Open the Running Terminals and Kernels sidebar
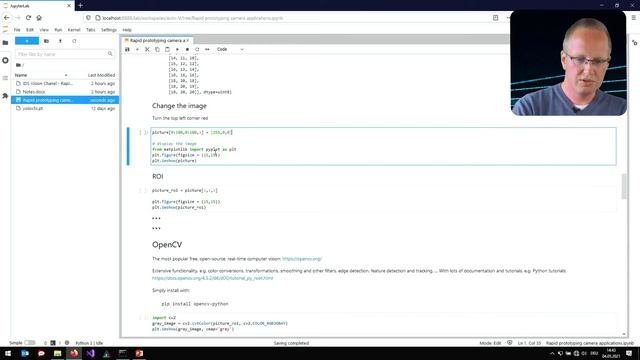 click(5, 60)
